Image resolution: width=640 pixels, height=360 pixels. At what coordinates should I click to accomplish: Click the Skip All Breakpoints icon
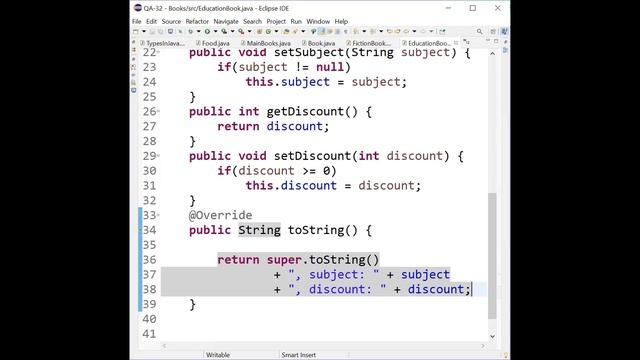click(x=180, y=31)
